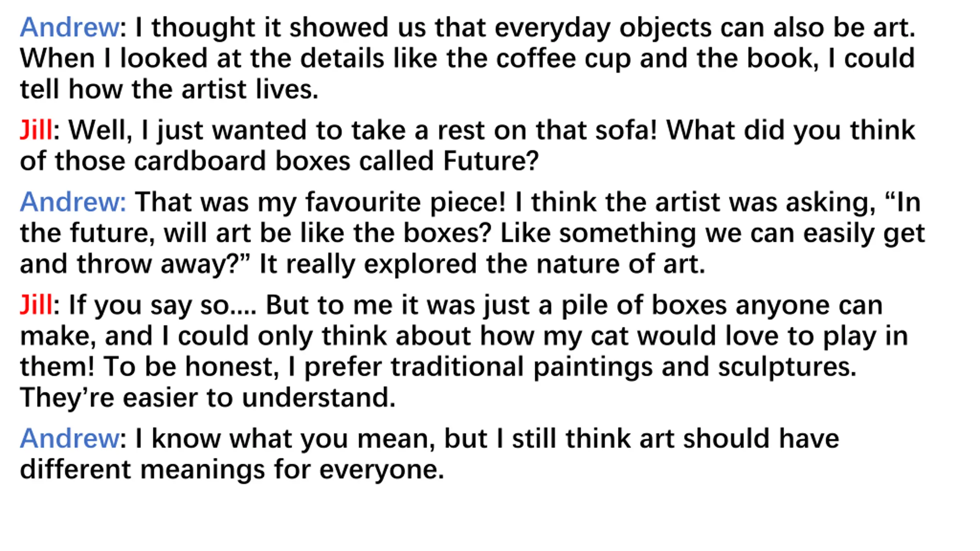Click the text 'tell how the artist lives.'
The width and height of the screenshot is (980, 551).
169,90
